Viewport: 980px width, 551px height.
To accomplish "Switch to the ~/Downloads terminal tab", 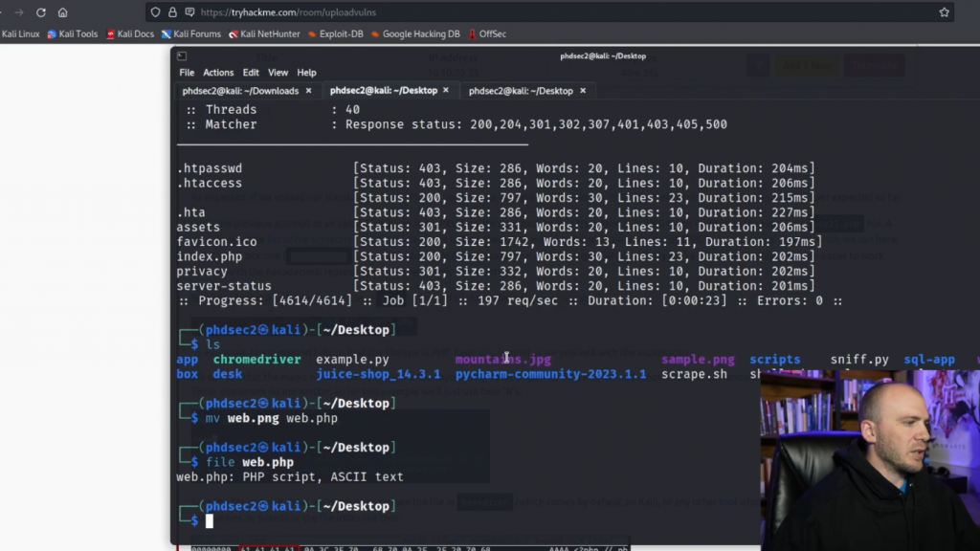I will (x=240, y=91).
